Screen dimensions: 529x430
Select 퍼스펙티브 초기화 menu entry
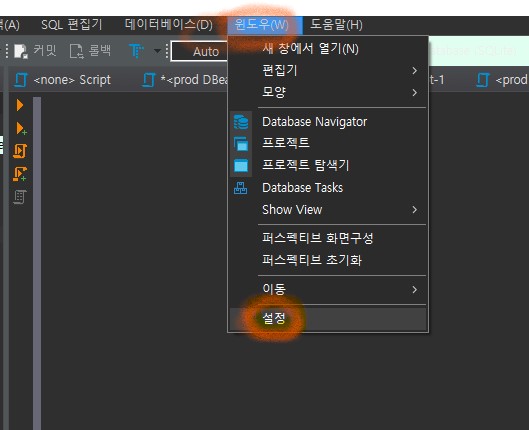(x=328, y=260)
